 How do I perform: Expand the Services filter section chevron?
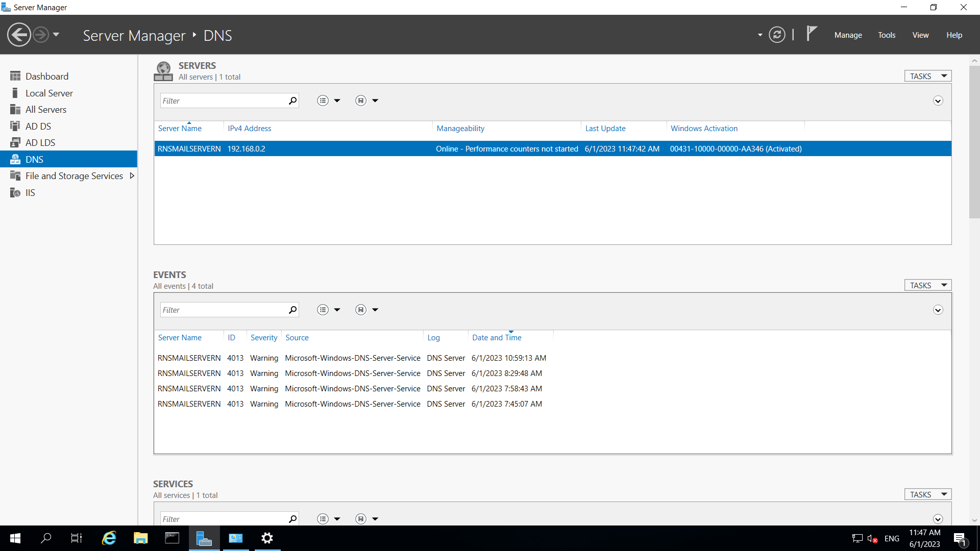tap(938, 519)
